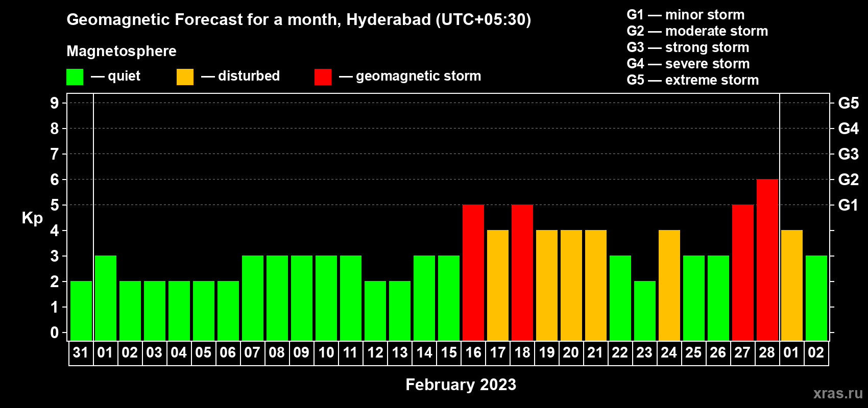Image resolution: width=868 pixels, height=408 pixels.
Task: Select the orange bar above date 17
Action: click(x=498, y=285)
